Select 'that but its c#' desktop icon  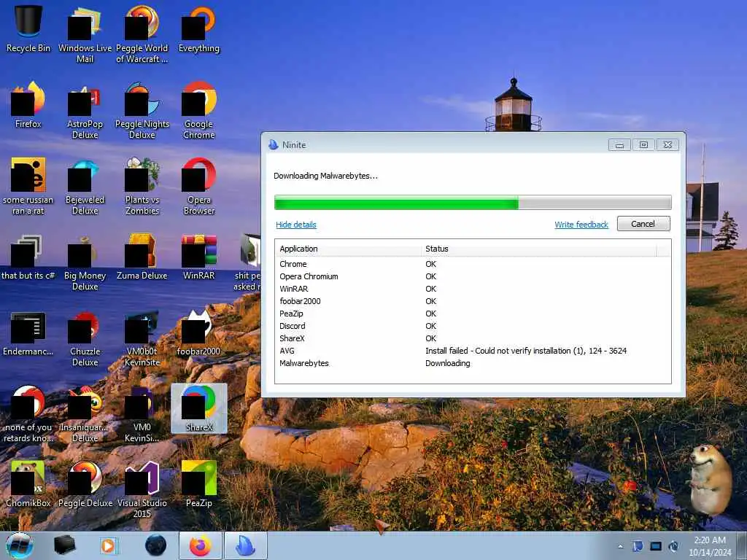pos(28,257)
